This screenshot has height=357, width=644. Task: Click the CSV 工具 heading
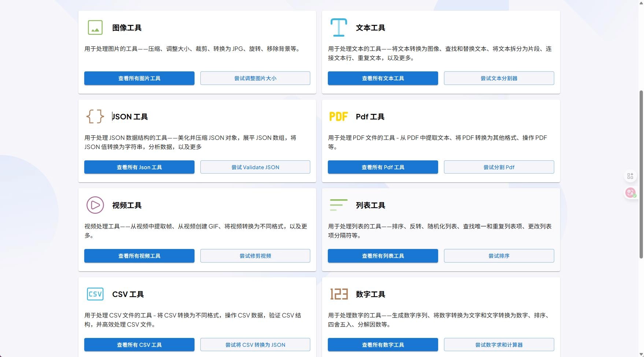coord(128,294)
